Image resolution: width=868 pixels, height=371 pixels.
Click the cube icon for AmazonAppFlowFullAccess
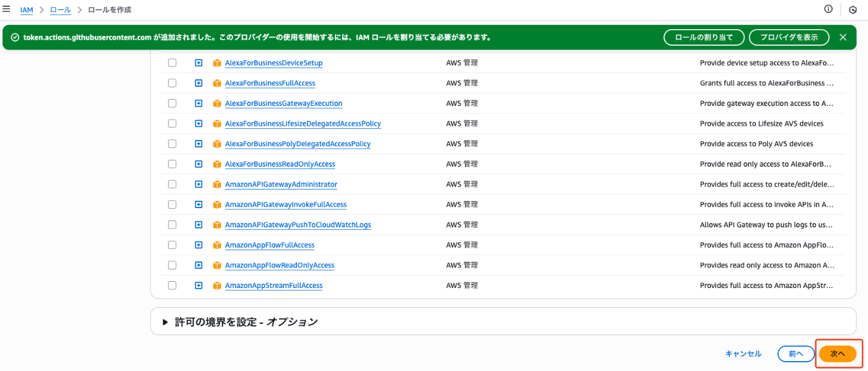[217, 245]
